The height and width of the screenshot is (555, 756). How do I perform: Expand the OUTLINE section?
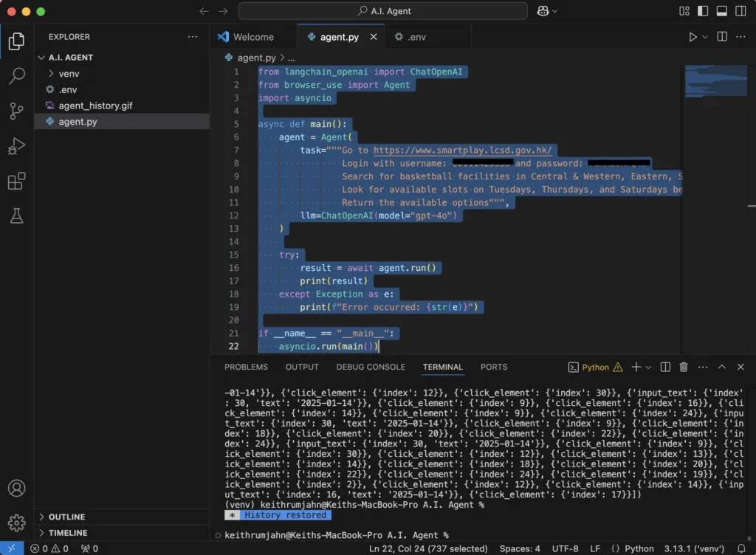click(66, 517)
